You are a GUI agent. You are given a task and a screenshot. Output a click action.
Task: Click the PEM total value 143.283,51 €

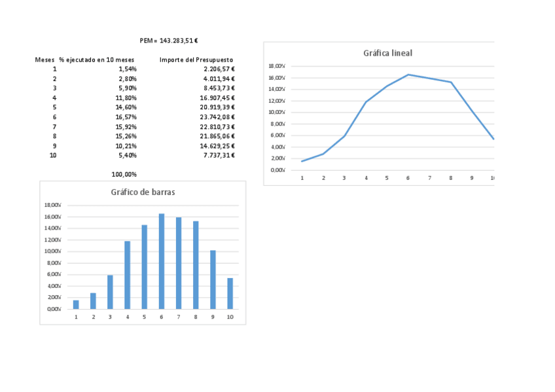coord(179,41)
